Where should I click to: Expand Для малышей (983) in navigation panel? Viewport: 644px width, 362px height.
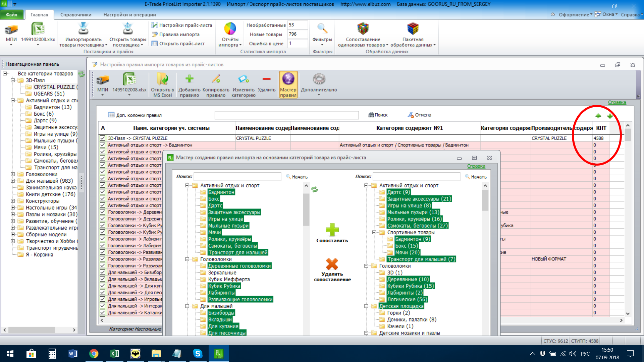(13, 181)
